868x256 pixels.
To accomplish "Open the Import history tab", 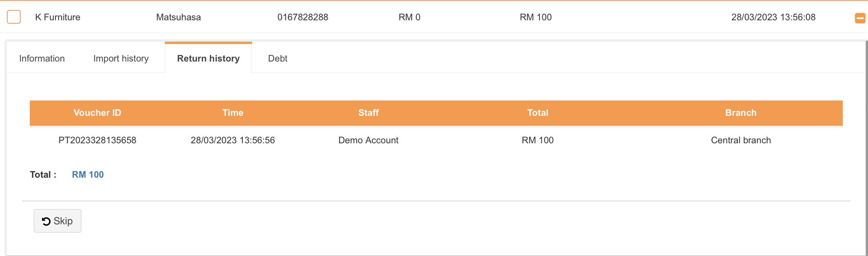I will point(121,58).
